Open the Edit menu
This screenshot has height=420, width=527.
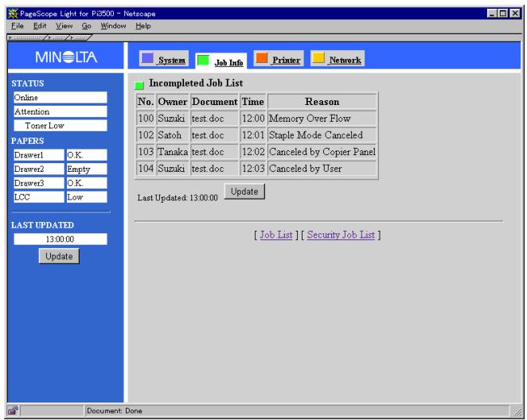pyautogui.click(x=40, y=25)
